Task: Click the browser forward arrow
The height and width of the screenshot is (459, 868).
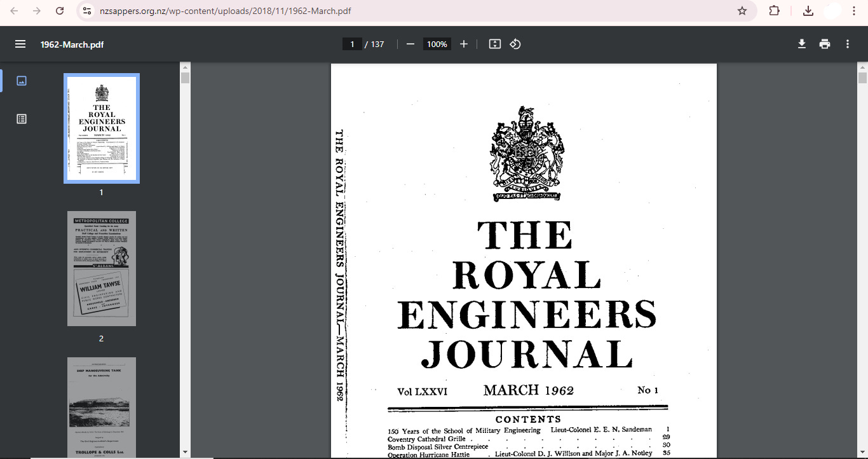Action: 37,11
